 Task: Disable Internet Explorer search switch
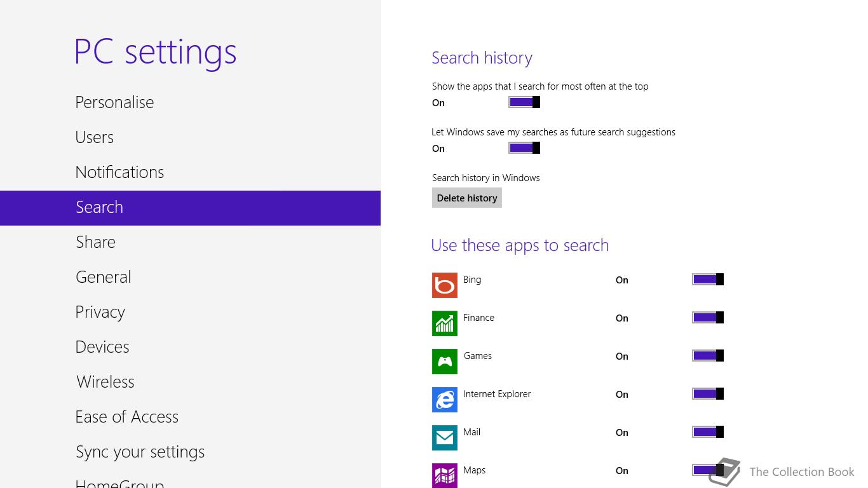(708, 394)
